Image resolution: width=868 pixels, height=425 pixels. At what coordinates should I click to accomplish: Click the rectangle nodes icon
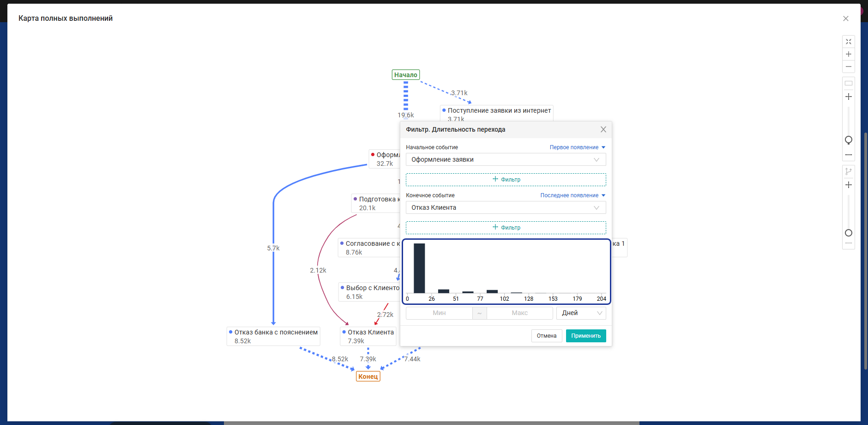(849, 84)
